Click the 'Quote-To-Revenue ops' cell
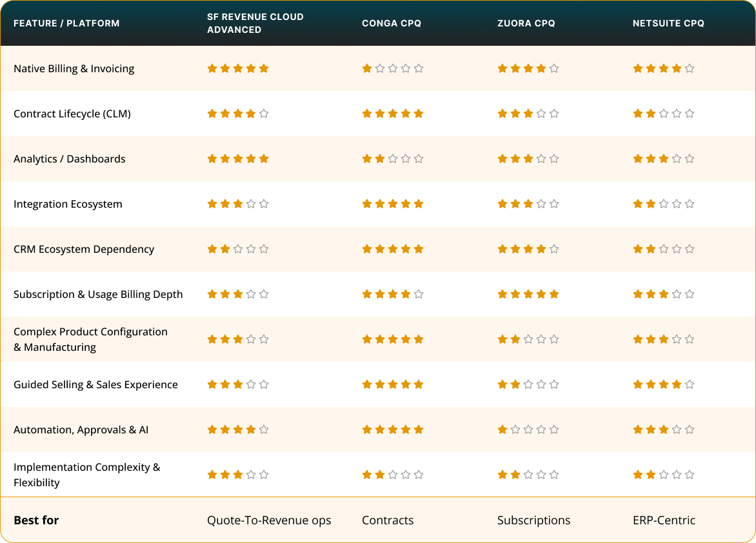Viewport: 756px width, 543px height. 269,520
